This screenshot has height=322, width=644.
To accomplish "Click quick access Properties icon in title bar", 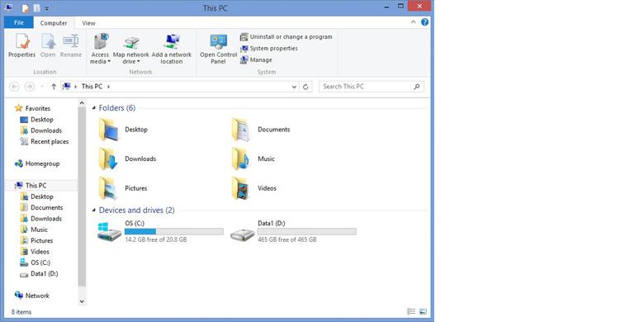I will tap(26, 7).
